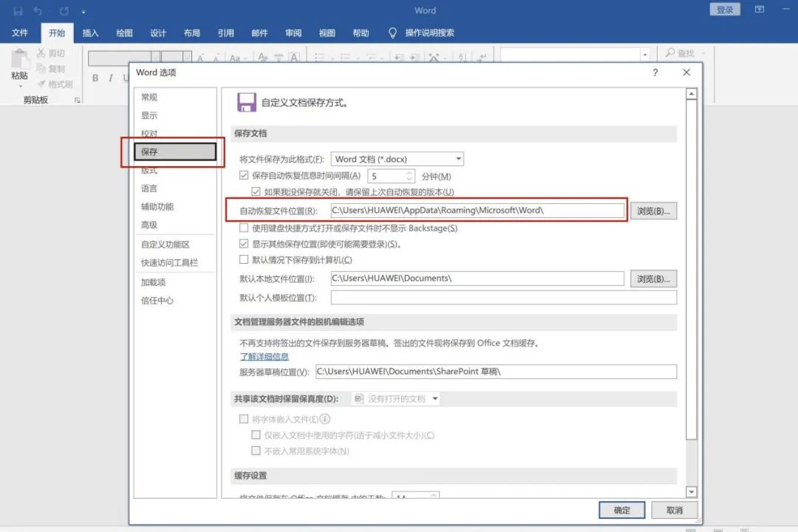Expand the Styles gallery arrow in ribbon
Screen dimensions: 798x532
tap(645, 55)
